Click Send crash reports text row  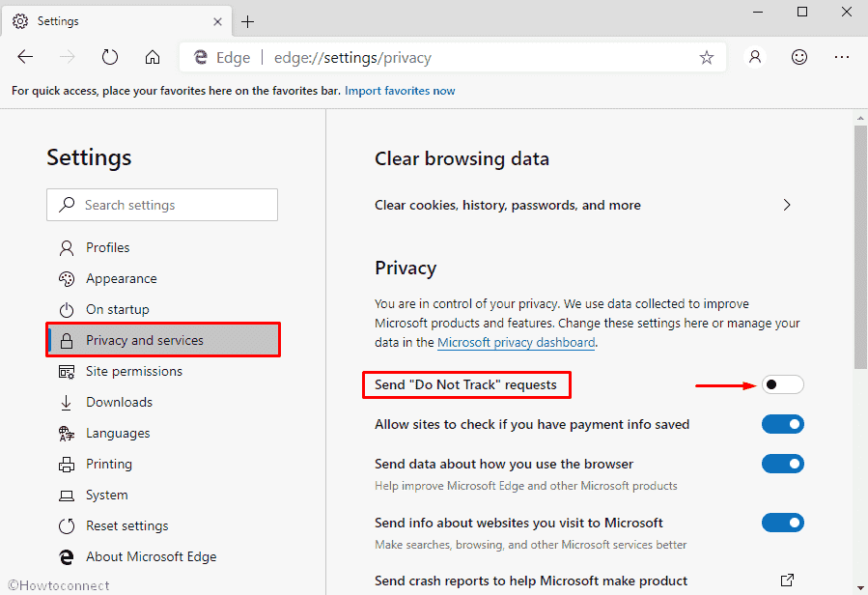coord(531,581)
